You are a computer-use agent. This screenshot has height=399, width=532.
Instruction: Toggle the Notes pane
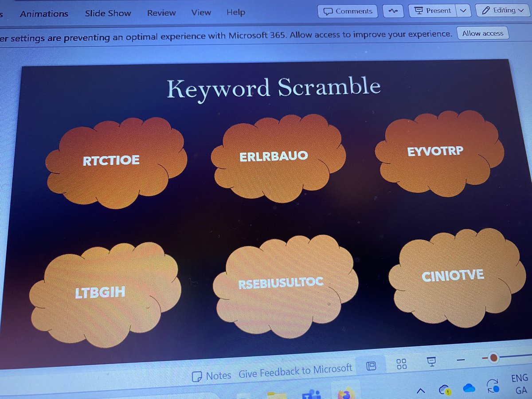click(x=211, y=375)
